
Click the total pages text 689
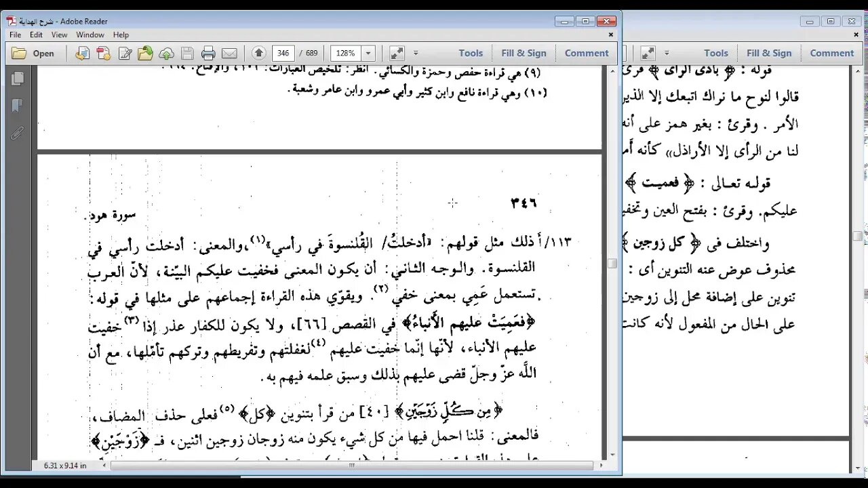tap(312, 54)
